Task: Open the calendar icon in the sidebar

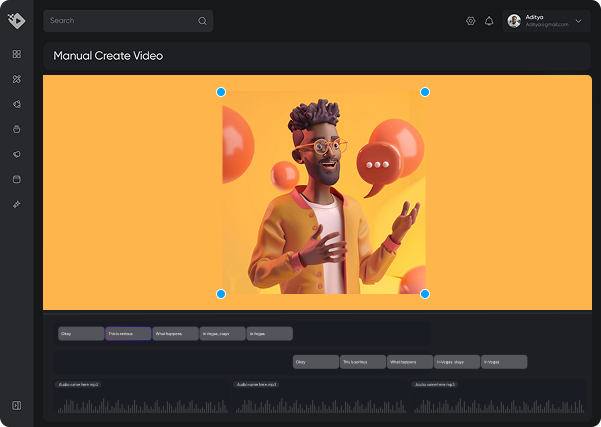Action: point(17,179)
